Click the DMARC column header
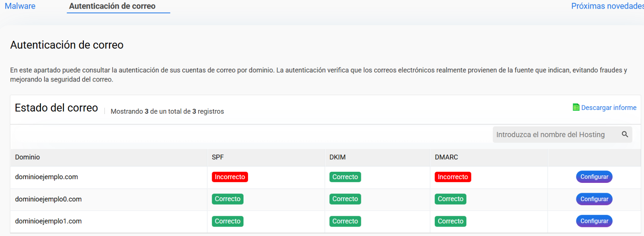644x236 pixels. click(x=446, y=157)
